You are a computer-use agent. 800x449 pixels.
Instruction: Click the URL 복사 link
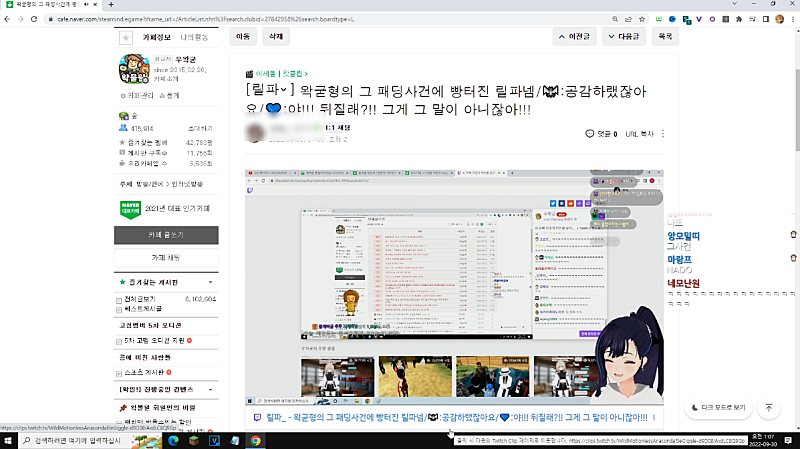[x=640, y=132]
